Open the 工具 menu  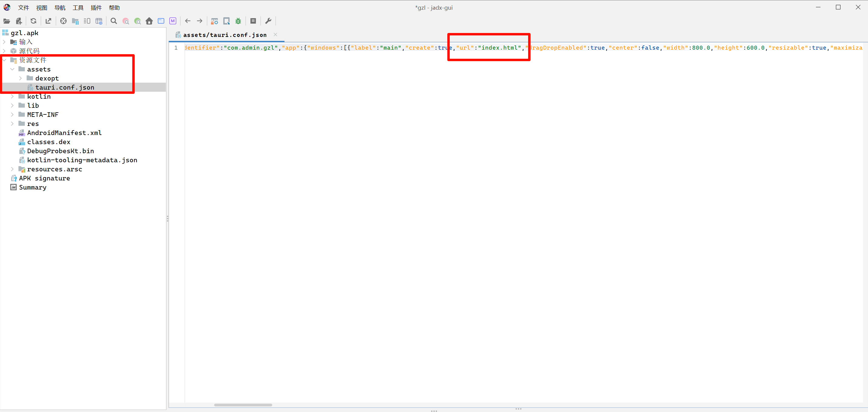[78, 8]
